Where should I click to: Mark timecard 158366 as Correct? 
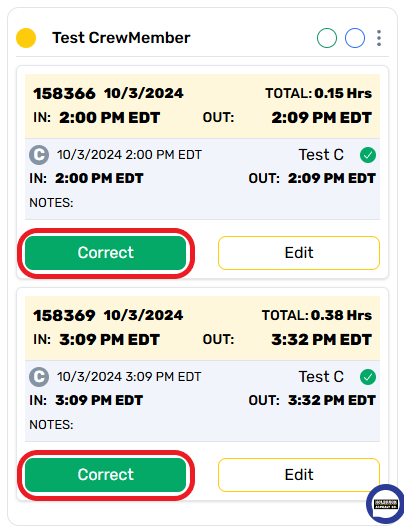(106, 253)
